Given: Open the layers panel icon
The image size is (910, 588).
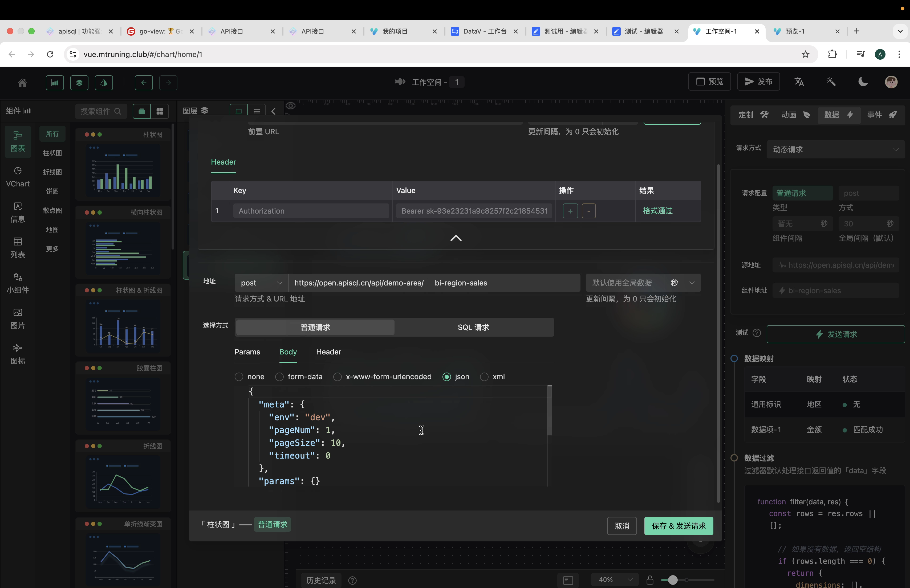Looking at the screenshot, I should click(x=79, y=83).
